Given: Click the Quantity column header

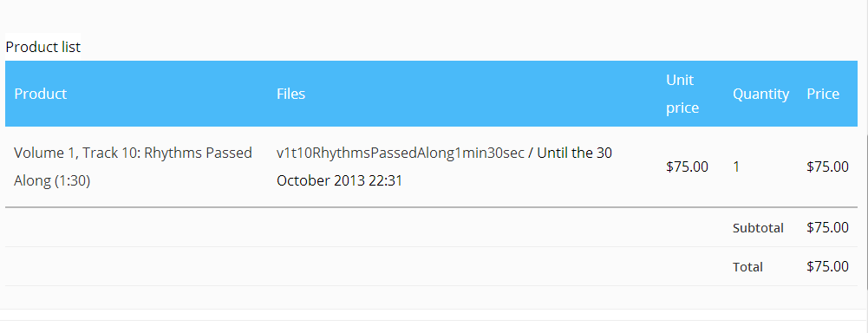Looking at the screenshot, I should pos(760,94).
